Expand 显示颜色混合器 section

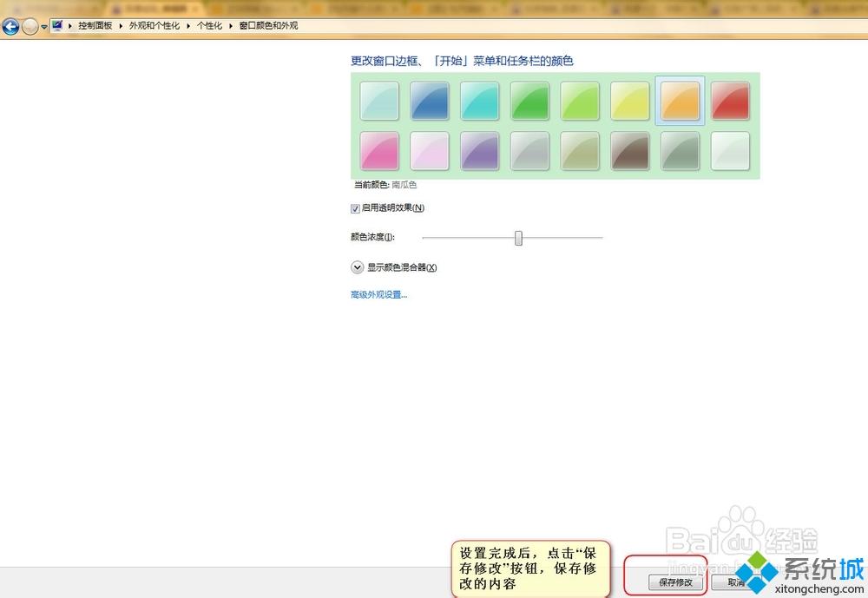[357, 267]
